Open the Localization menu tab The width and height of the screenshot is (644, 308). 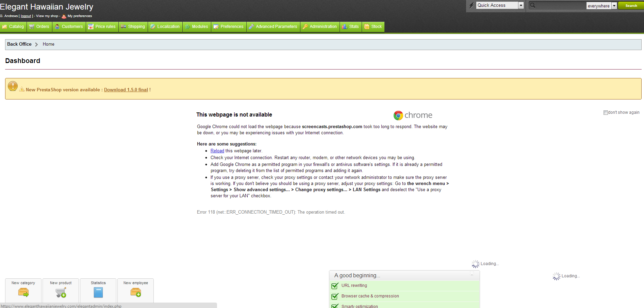pyautogui.click(x=165, y=27)
